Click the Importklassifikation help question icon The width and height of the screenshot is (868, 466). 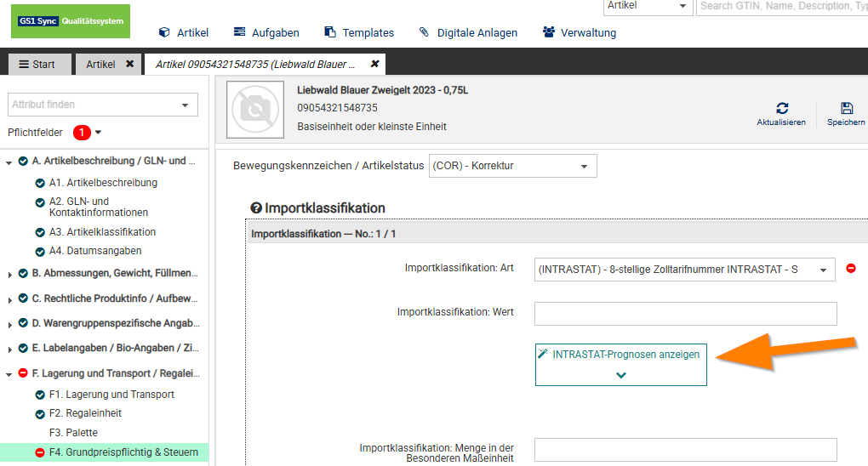[256, 208]
